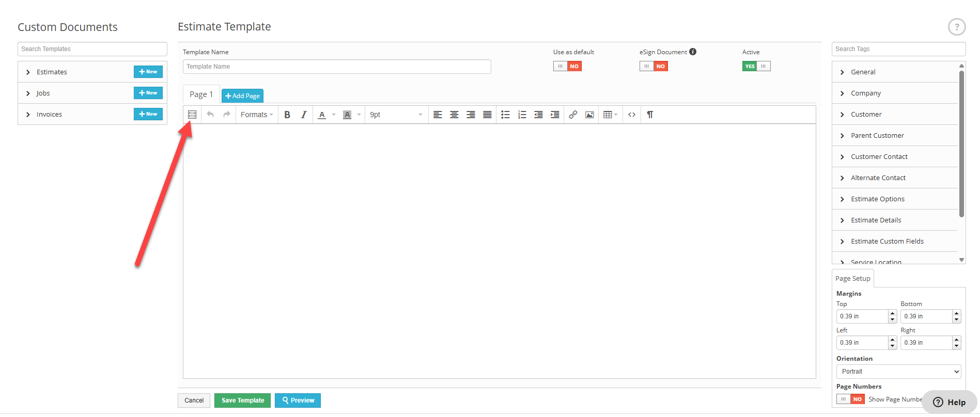Image resolution: width=980 pixels, height=417 pixels.
Task: Open the Orientation Portrait dropdown
Action: [898, 372]
